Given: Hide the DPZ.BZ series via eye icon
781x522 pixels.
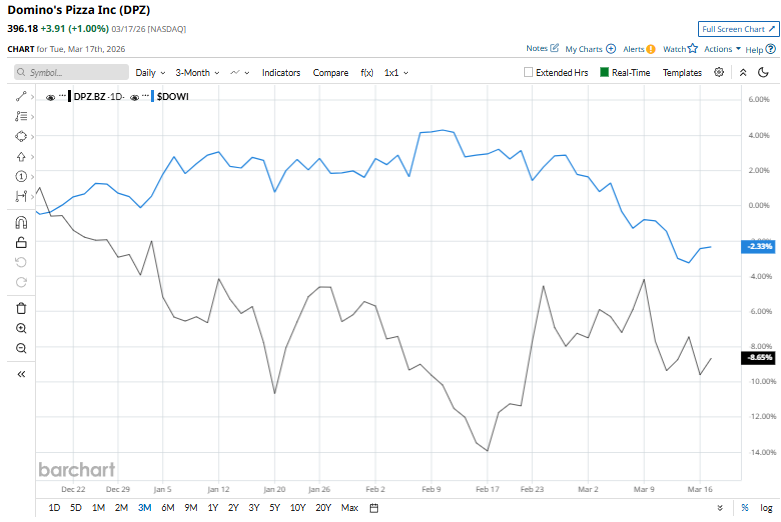Looking at the screenshot, I should 50,96.
